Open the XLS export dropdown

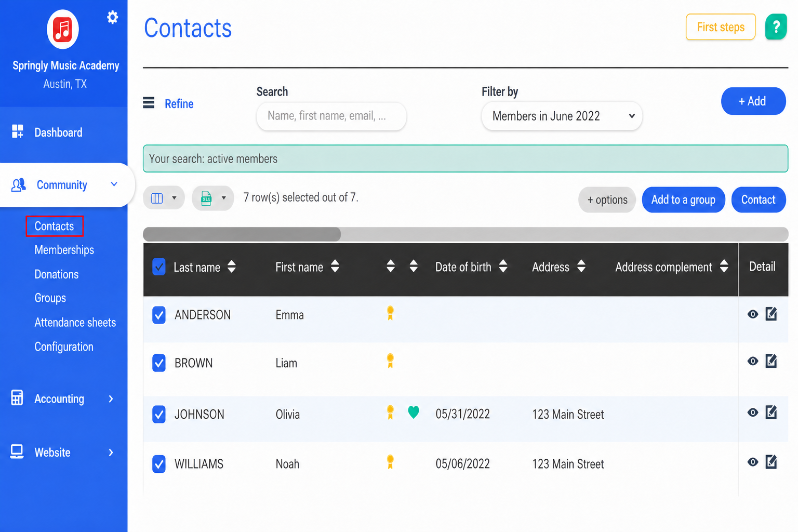pyautogui.click(x=213, y=198)
